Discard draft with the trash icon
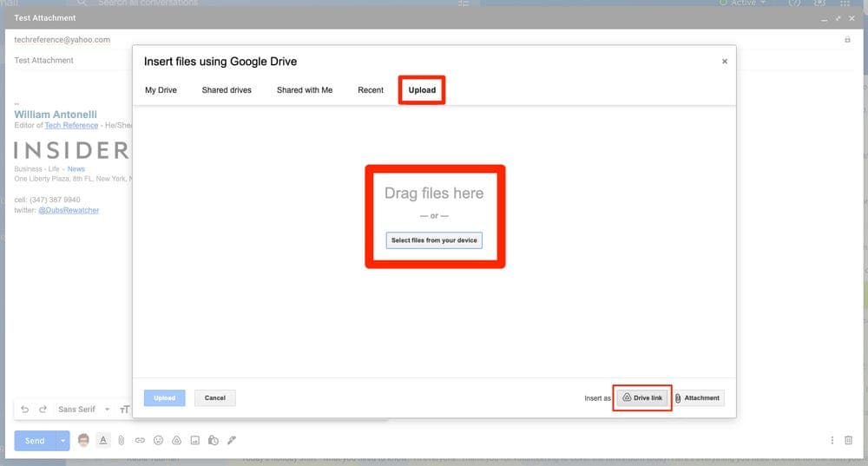This screenshot has height=466, width=868. (848, 440)
